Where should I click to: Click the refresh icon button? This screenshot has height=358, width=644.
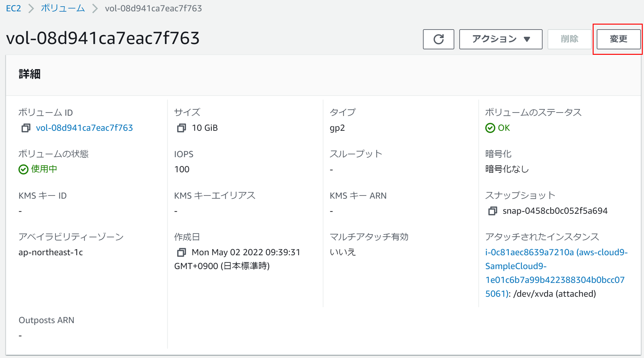pyautogui.click(x=438, y=39)
